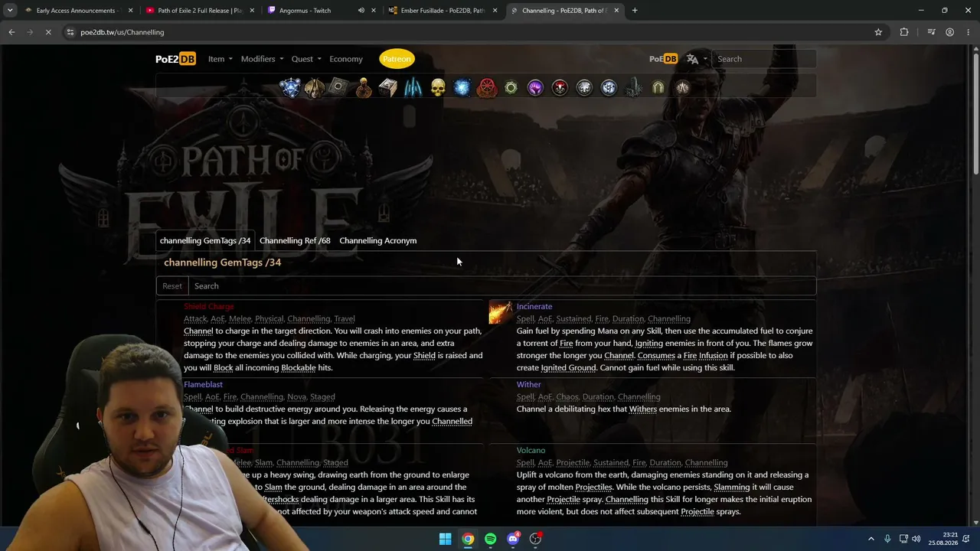Open the PoE2DB home logo

(x=175, y=59)
